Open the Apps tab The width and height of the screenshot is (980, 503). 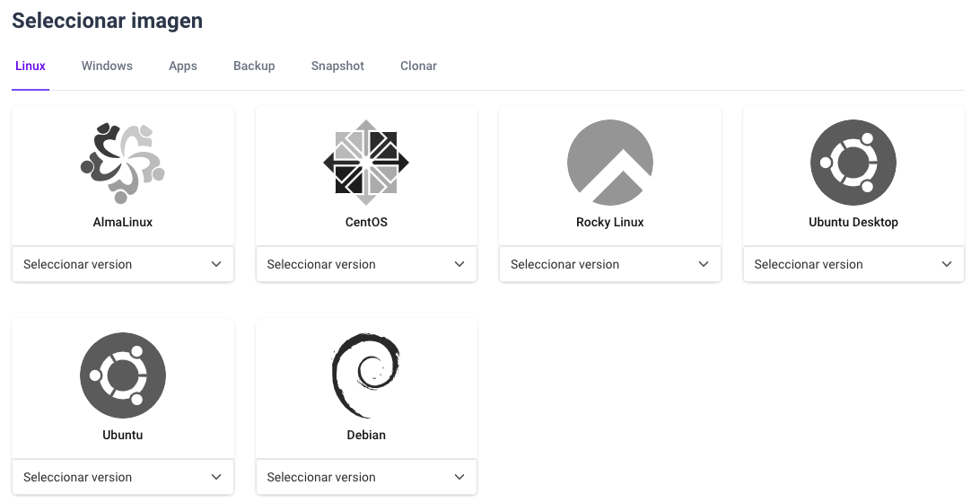[183, 66]
